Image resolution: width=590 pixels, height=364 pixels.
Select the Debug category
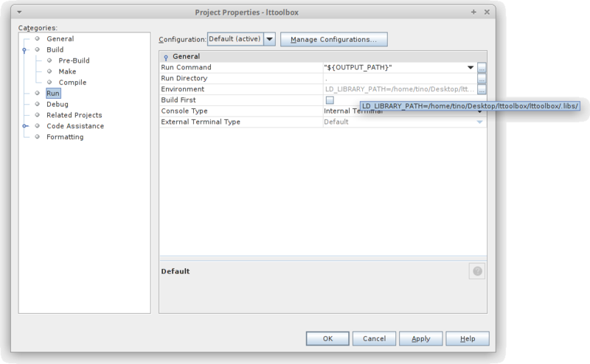57,105
